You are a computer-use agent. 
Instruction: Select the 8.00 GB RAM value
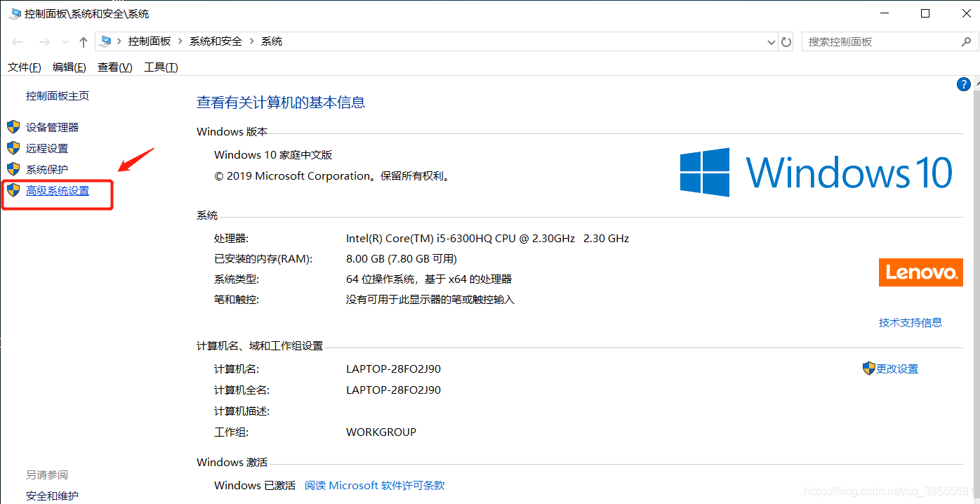click(x=402, y=258)
